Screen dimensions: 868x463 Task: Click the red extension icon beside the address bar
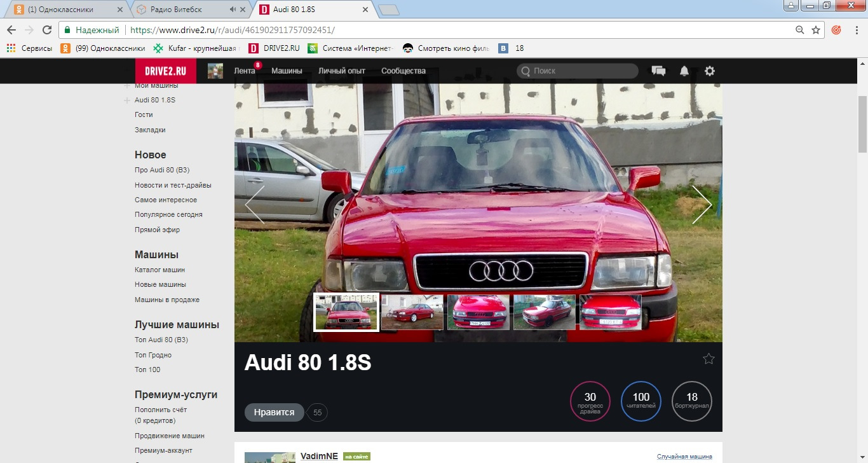pyautogui.click(x=836, y=30)
